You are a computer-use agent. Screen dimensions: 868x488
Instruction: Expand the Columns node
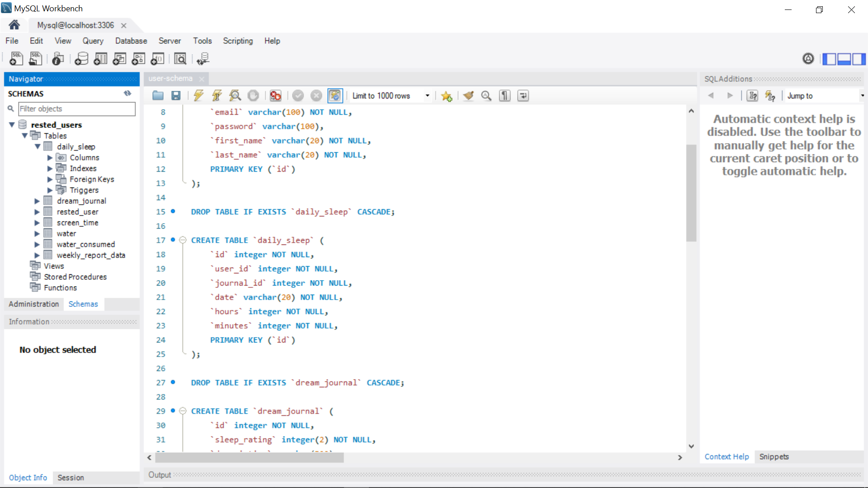click(50, 158)
